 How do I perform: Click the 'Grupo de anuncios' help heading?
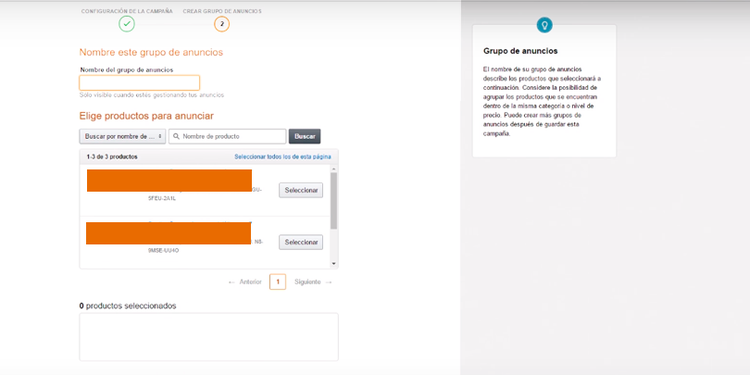[520, 51]
